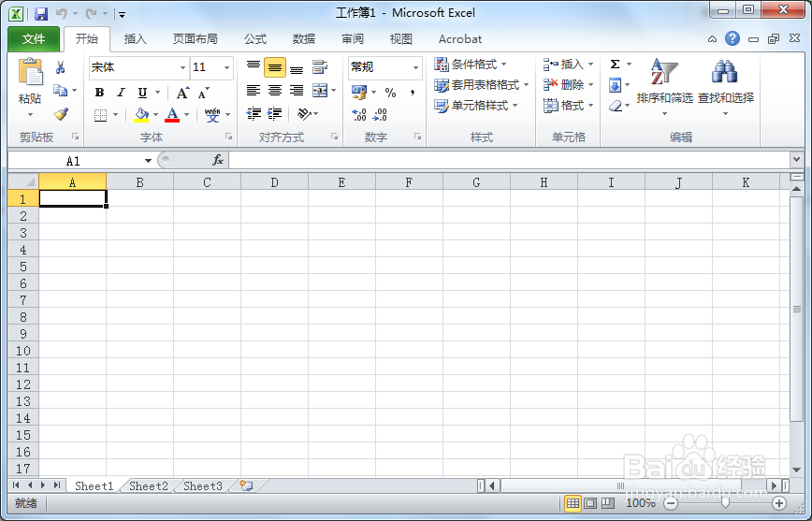Switch to the 页面布局 ribbon tab
Screen dimensions: 812x521
coord(195,39)
